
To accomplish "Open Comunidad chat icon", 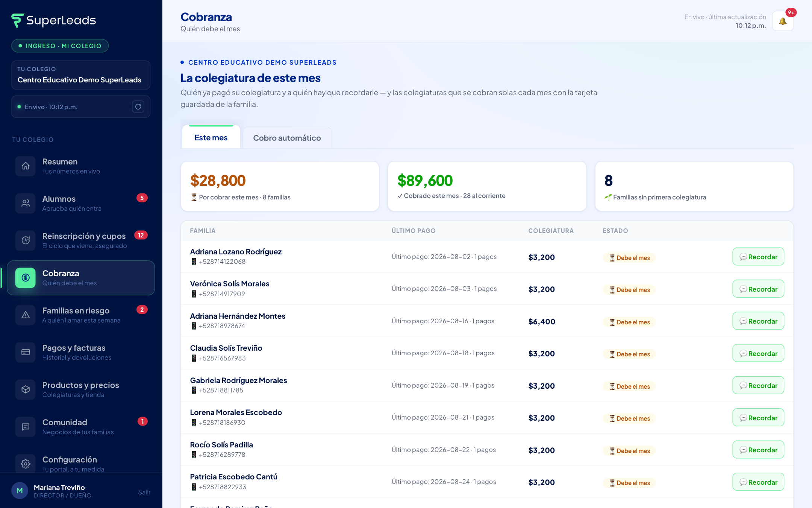I will click(x=26, y=427).
